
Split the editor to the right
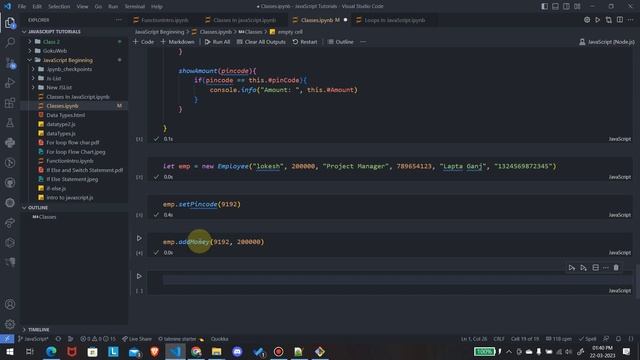pyautogui.click(x=620, y=20)
